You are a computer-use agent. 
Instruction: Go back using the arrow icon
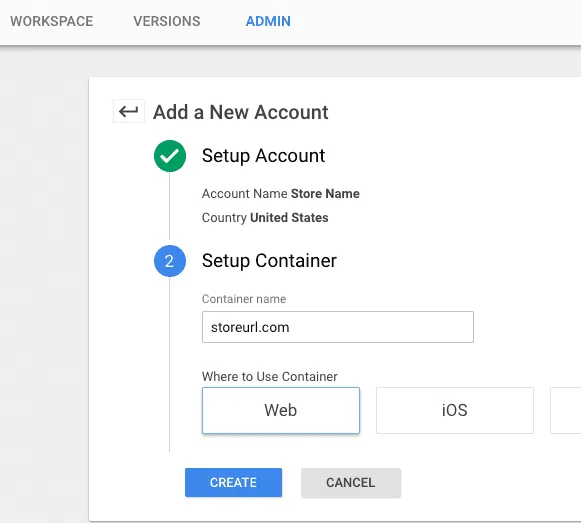pyautogui.click(x=129, y=111)
